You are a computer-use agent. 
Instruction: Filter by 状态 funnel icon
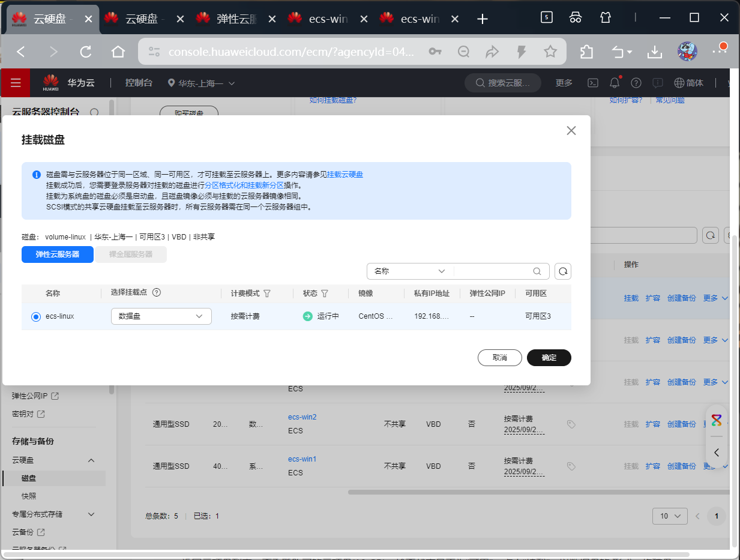[x=325, y=294]
